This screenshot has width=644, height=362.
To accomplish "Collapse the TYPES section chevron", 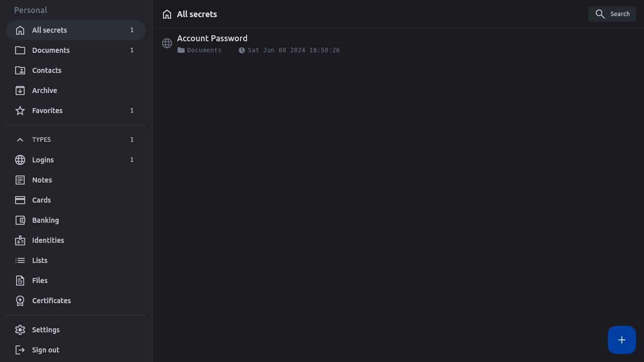I will pos(20,140).
